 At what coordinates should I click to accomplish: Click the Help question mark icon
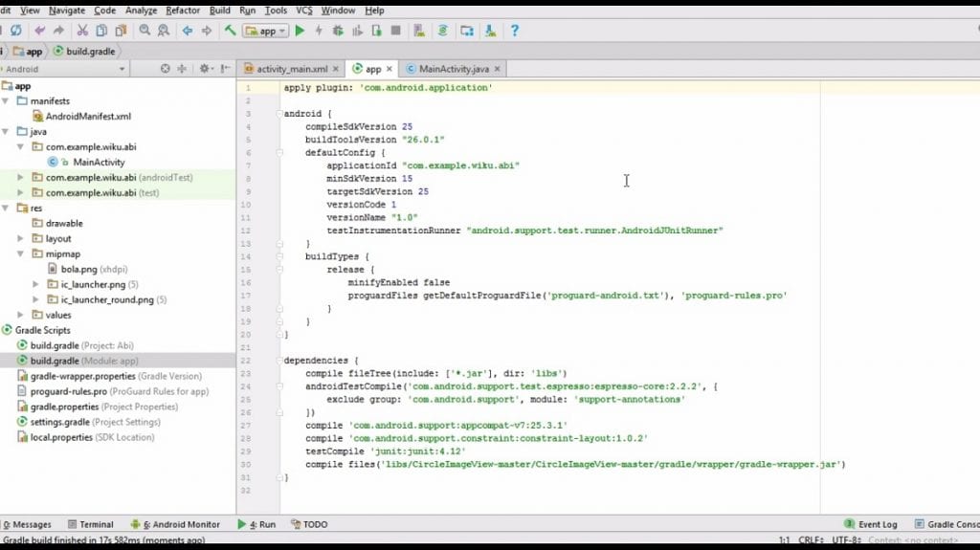tap(514, 31)
